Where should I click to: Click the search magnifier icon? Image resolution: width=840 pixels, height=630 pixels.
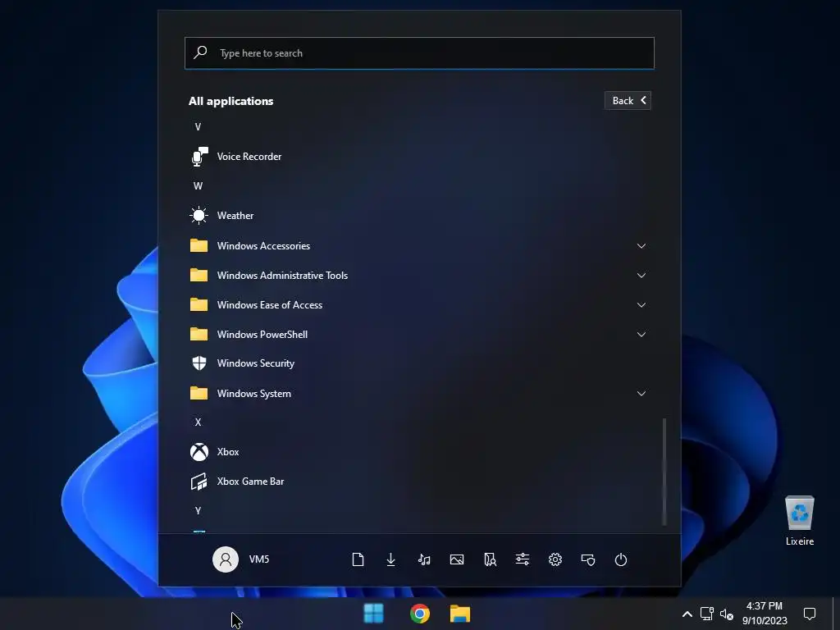(200, 52)
